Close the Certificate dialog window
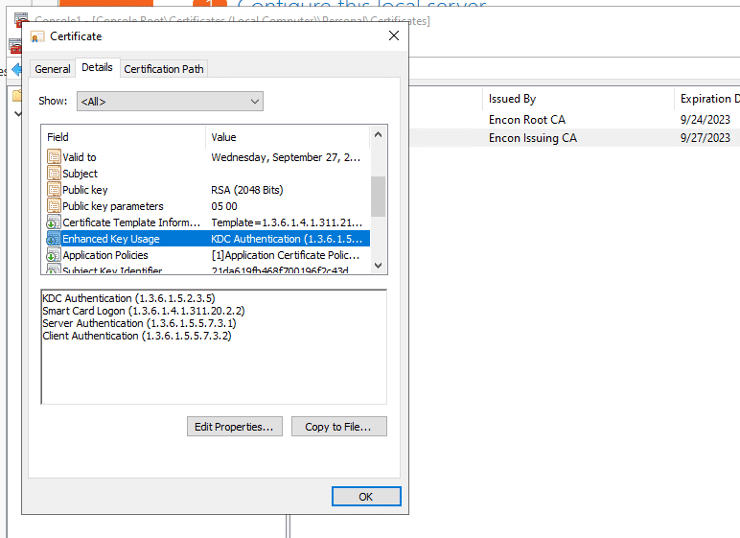This screenshot has height=538, width=740. click(394, 37)
